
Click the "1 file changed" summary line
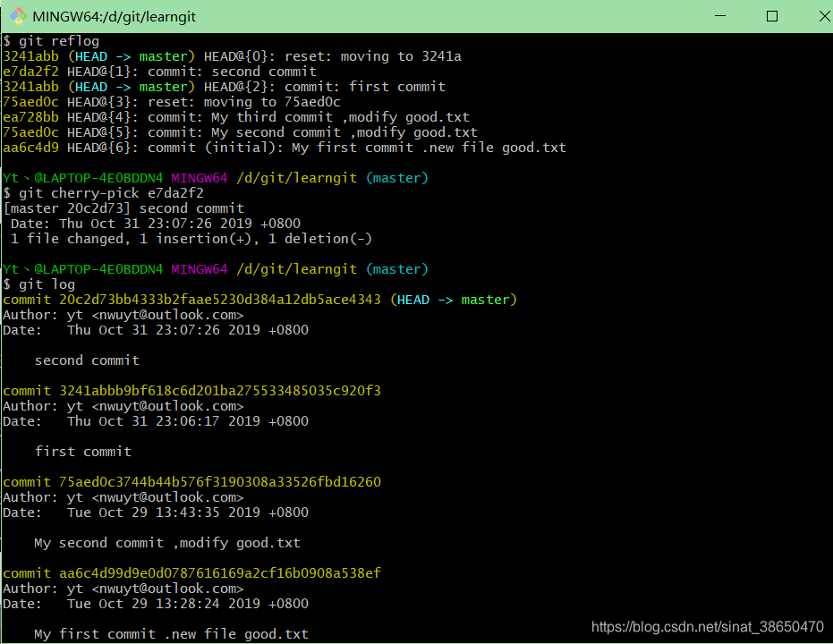[191, 239]
